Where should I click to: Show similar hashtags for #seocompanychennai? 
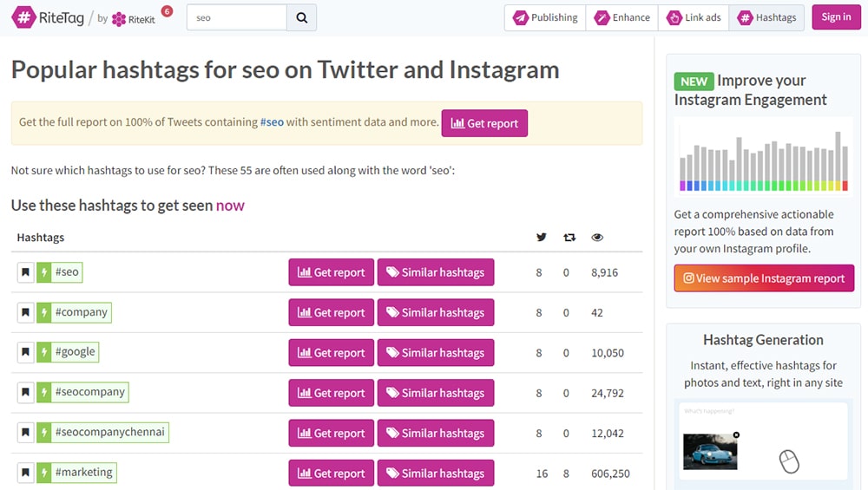[436, 433]
